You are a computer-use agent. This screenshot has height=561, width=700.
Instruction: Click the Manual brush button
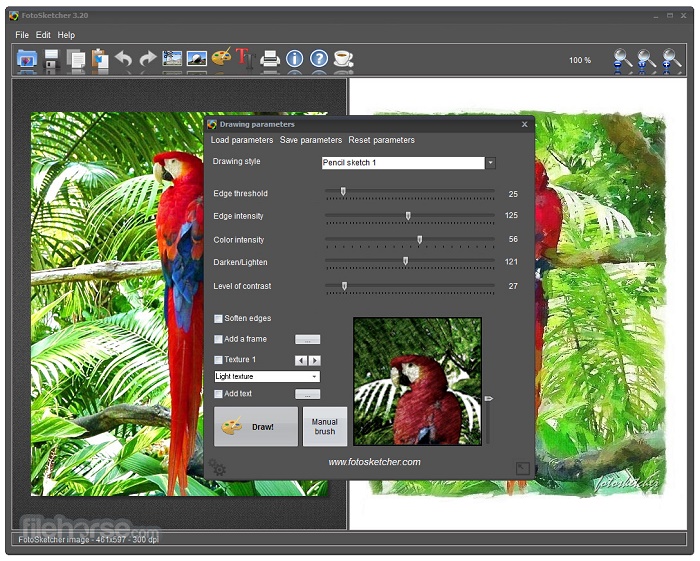(325, 427)
